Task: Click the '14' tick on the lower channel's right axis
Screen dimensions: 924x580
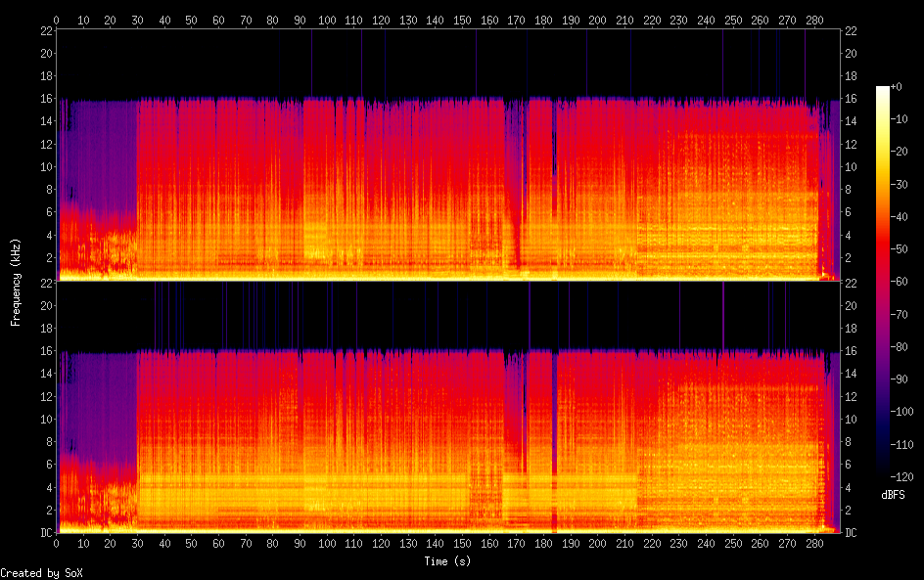Action: pyautogui.click(x=851, y=374)
